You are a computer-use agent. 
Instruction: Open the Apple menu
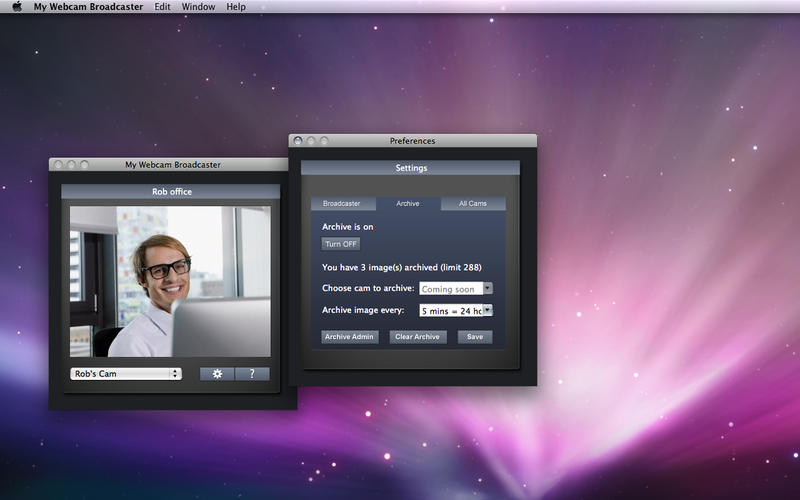click(x=17, y=7)
